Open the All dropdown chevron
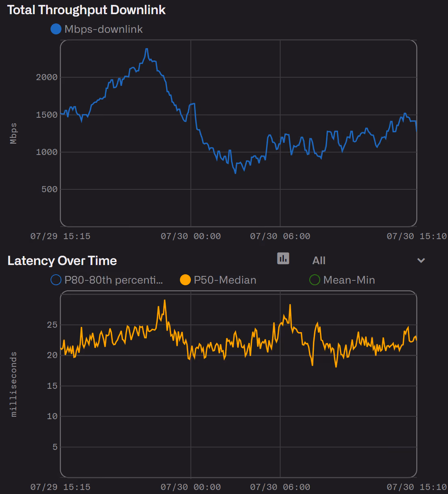 (421, 261)
